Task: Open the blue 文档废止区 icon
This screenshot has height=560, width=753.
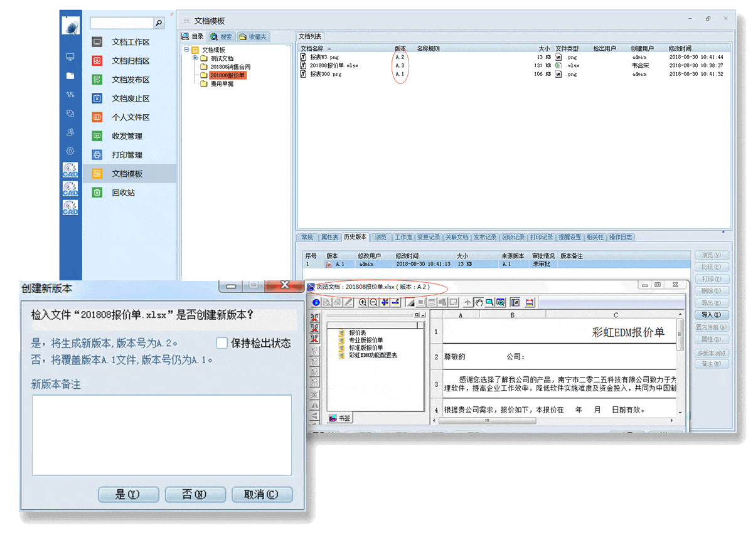Action: (x=97, y=98)
